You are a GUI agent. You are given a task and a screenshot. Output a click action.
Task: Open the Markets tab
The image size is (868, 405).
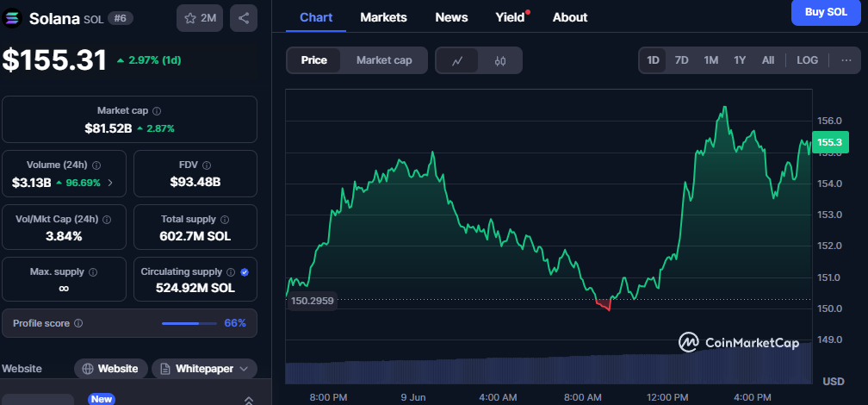[x=384, y=18]
